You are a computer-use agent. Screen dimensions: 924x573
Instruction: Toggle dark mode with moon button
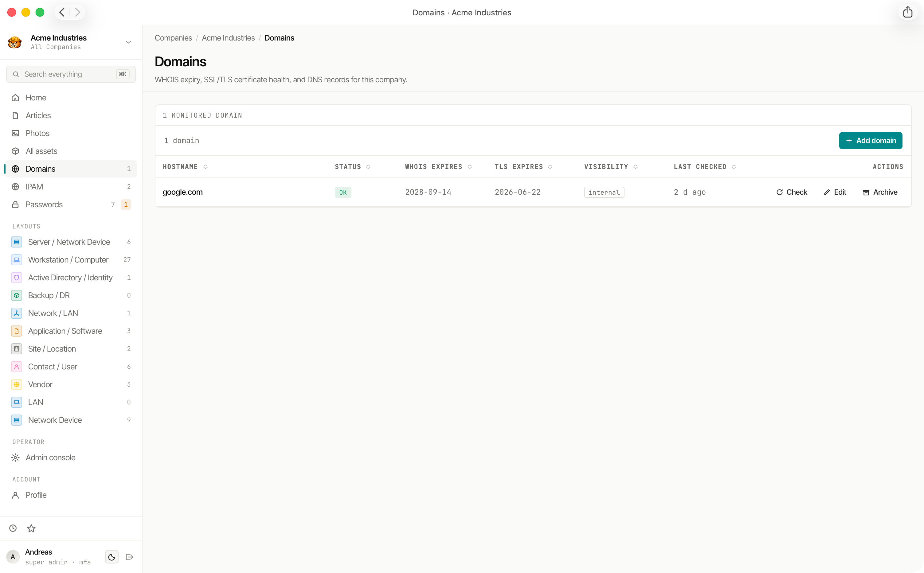click(112, 557)
